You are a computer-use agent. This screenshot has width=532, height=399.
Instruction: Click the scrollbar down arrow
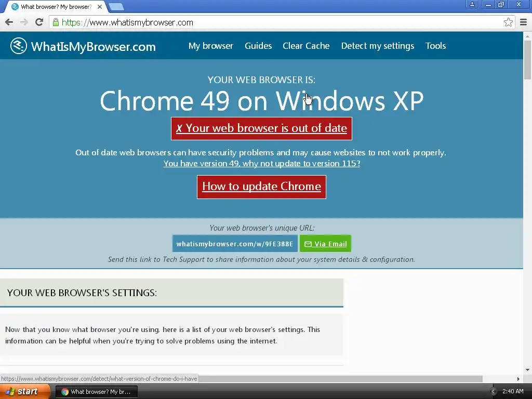click(x=527, y=370)
